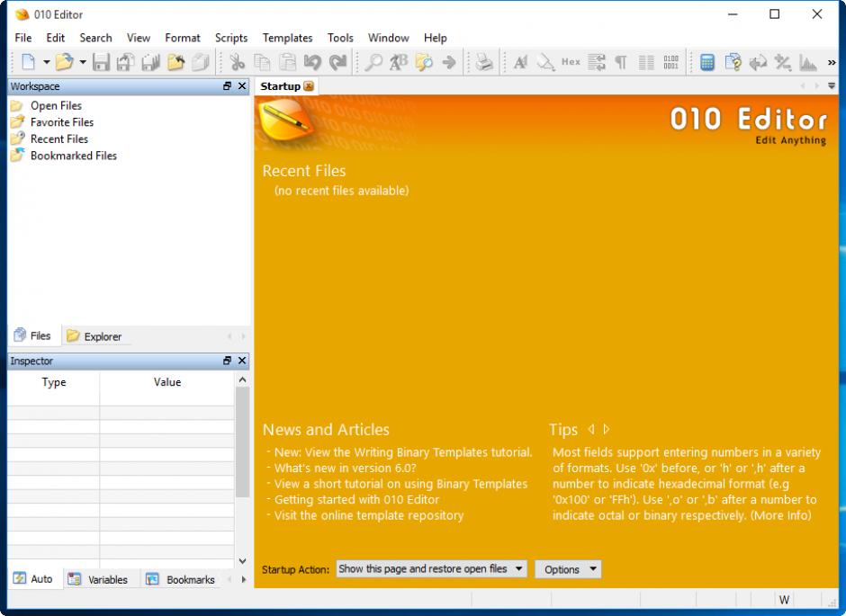Screen dimensions: 846x616
Task: Open the Calculator tool icon
Action: point(707,62)
